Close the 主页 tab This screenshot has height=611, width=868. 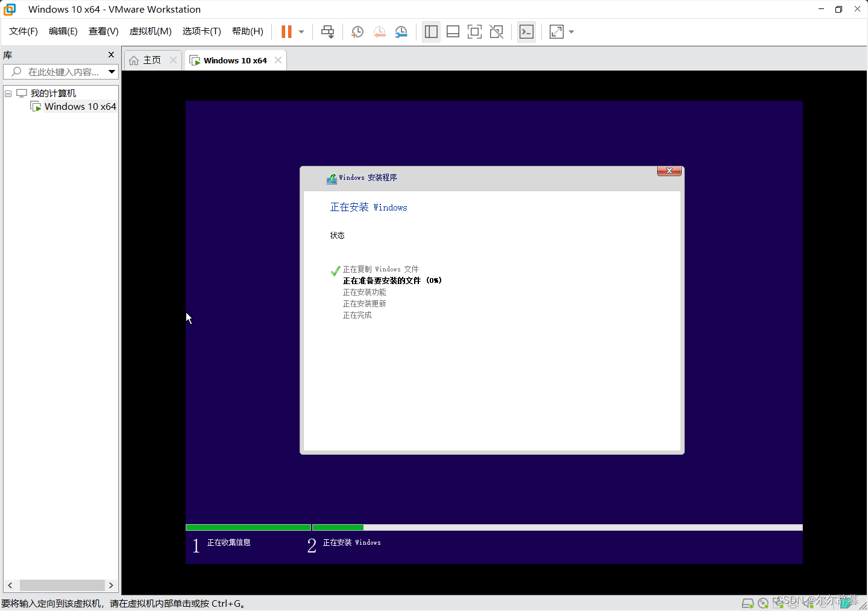point(174,60)
